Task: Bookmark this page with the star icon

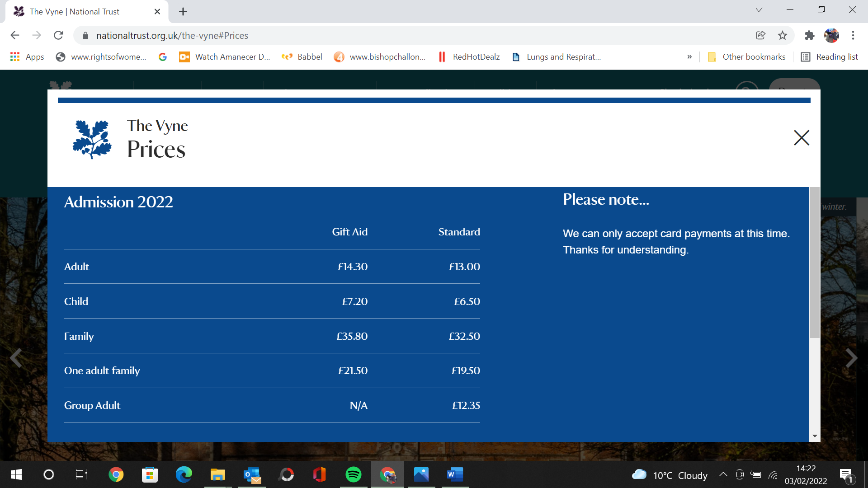Action: (x=783, y=35)
